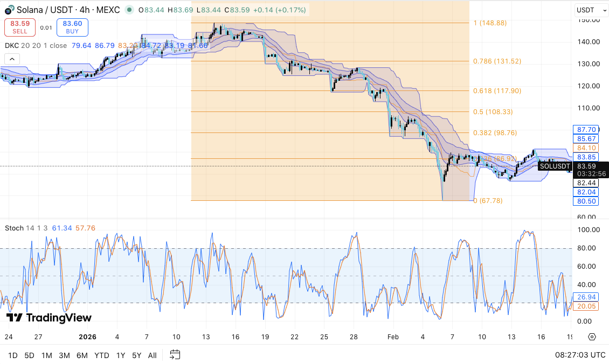Click the Solana coin icon in the header
609x364 pixels.
click(8, 10)
